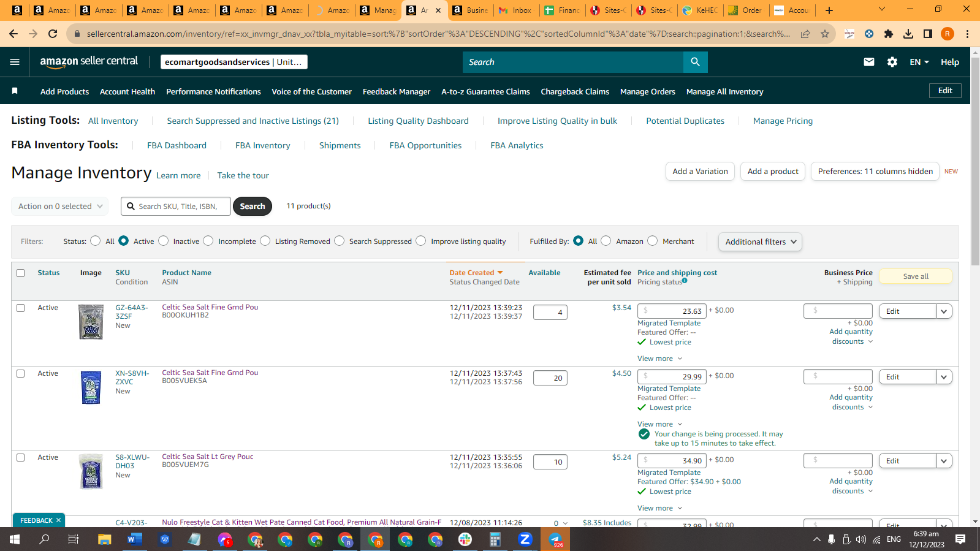
Task: Open the Chrome Downloads icon
Action: (x=908, y=34)
